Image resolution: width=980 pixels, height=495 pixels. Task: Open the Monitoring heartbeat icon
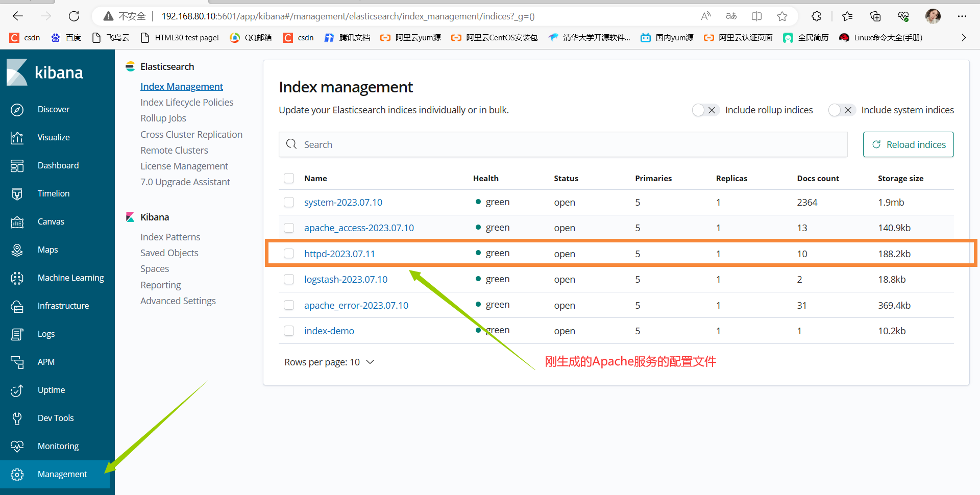coord(17,447)
